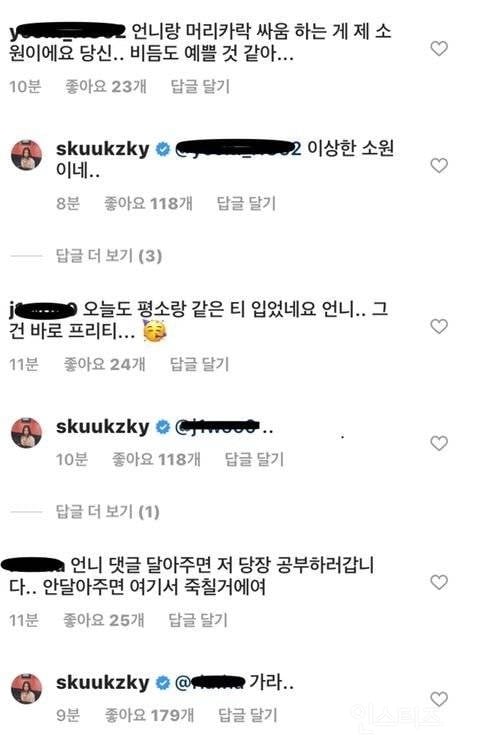Screen dimensions: 480x756
Task: Like skuukzky's reply saying 가라..
Action: pos(439,699)
